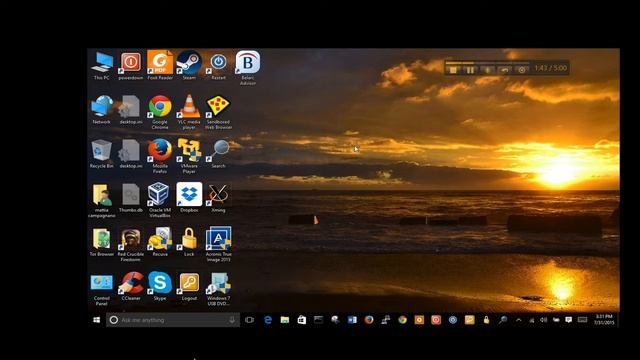Select the VMware Player desktop icon
640x360 pixels.
[x=189, y=156]
